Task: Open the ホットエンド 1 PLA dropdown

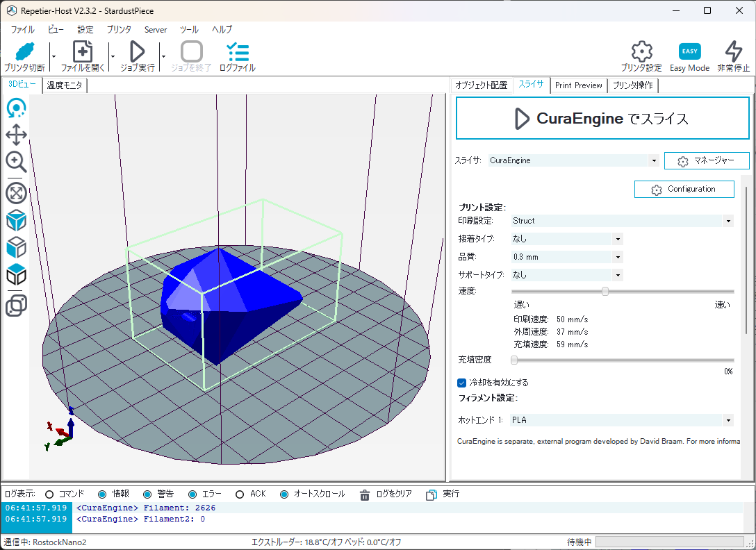Action: [x=728, y=420]
